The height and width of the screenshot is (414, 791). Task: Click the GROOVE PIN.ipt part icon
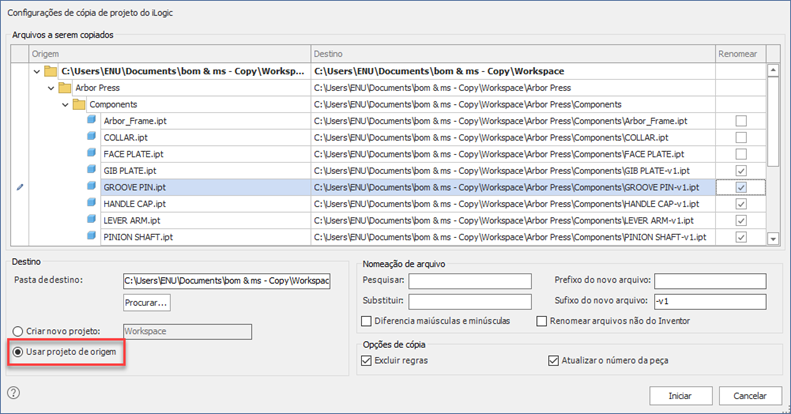pyautogui.click(x=93, y=187)
